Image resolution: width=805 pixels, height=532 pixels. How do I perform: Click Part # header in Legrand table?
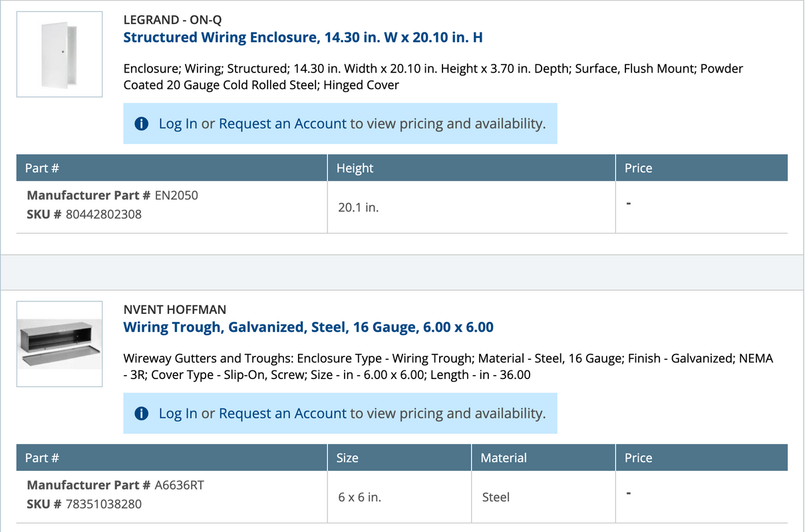[x=172, y=168]
